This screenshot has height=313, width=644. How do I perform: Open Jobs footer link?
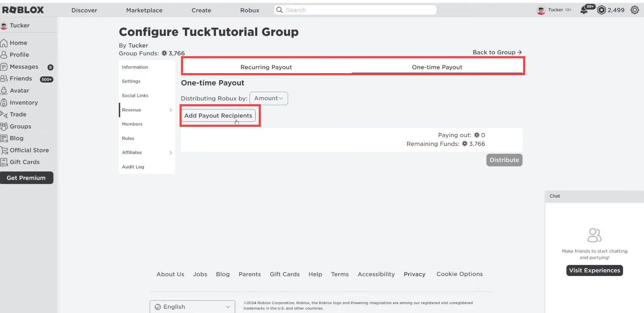pyautogui.click(x=200, y=274)
